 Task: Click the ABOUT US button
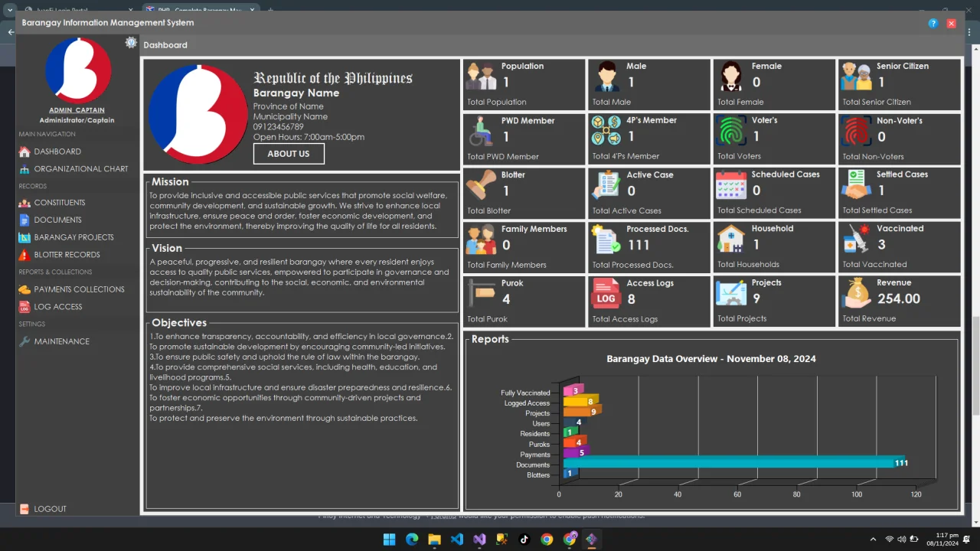coord(289,154)
